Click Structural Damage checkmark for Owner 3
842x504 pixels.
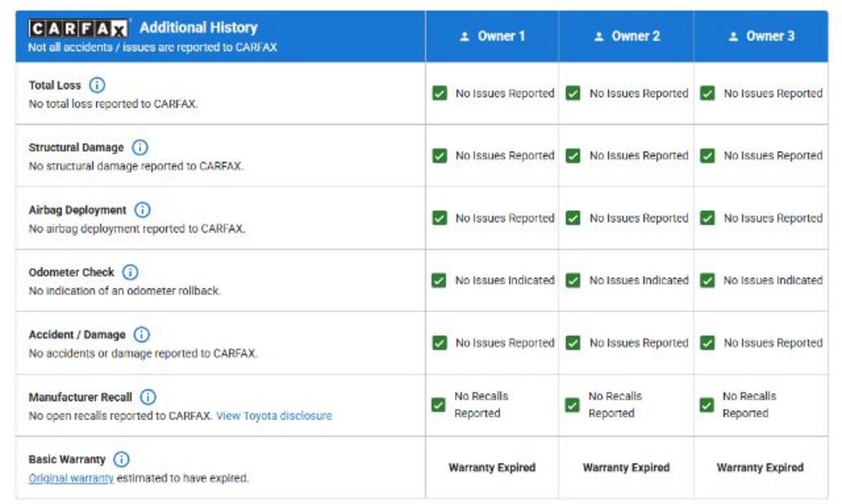707,155
